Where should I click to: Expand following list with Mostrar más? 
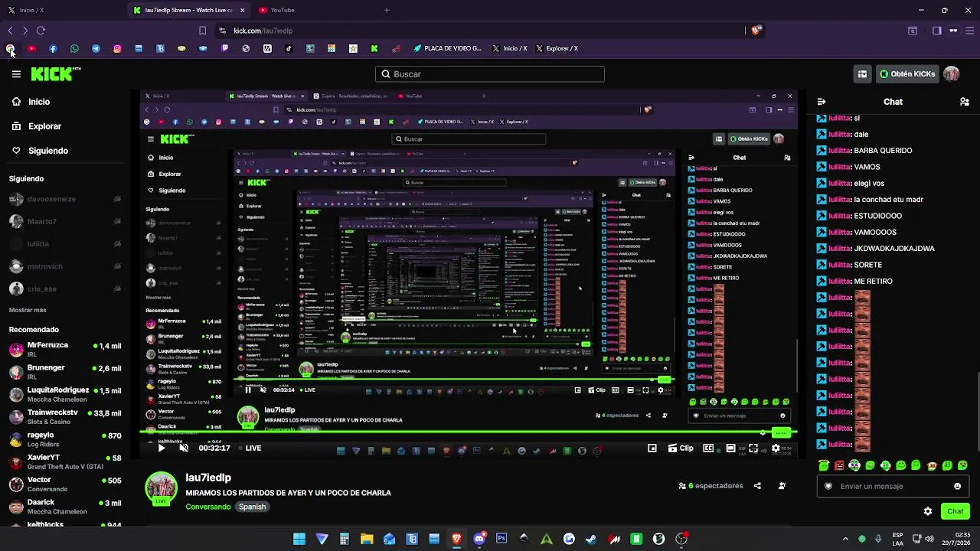pyautogui.click(x=28, y=310)
